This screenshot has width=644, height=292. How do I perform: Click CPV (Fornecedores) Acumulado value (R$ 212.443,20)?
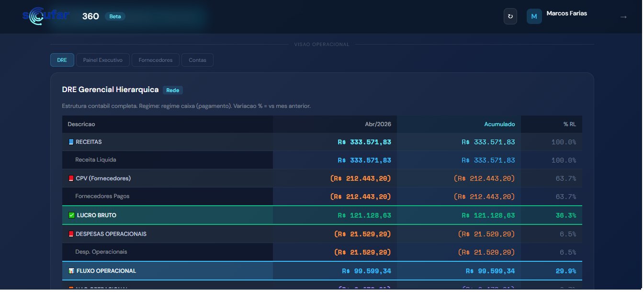[x=485, y=178]
